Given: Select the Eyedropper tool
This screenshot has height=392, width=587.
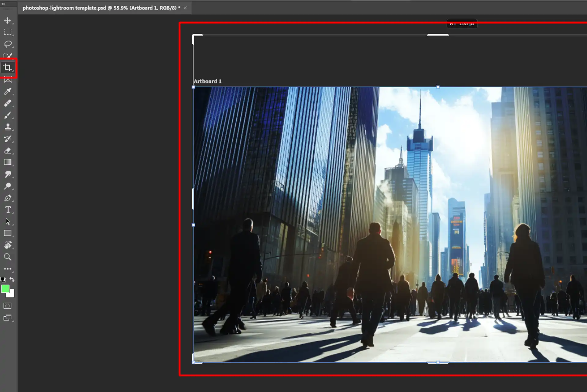Looking at the screenshot, I should click(x=8, y=91).
